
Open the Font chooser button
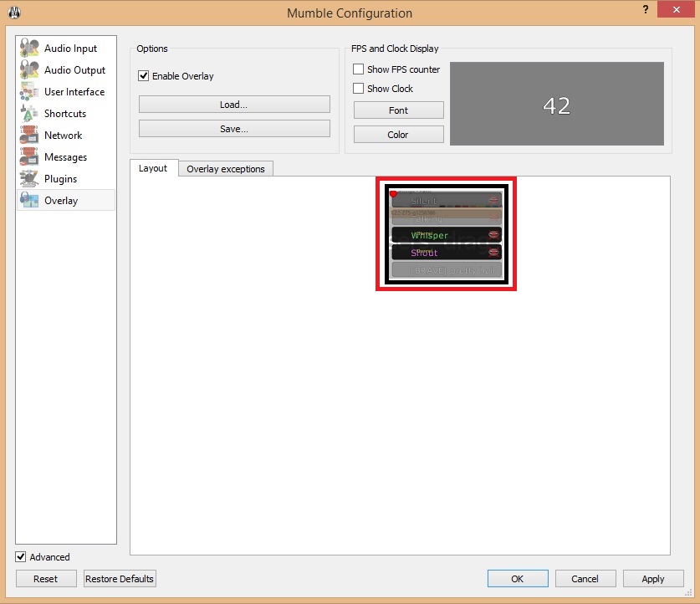(399, 110)
